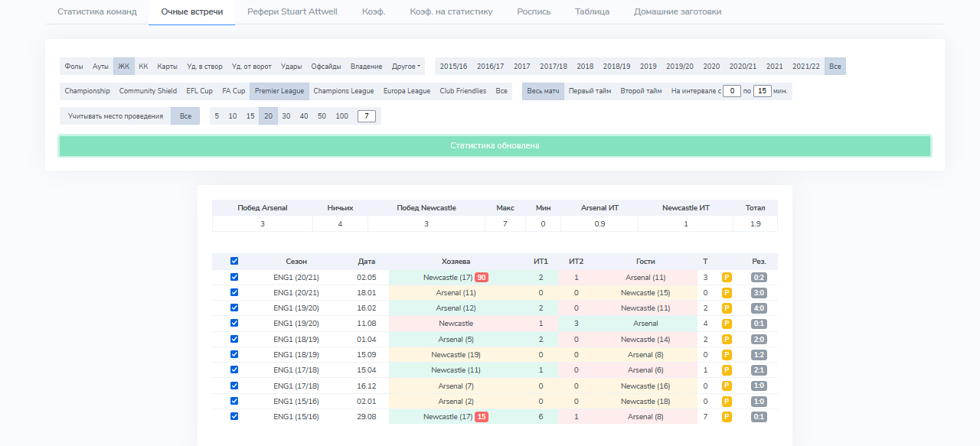Click the red 90 badge next to Newcastle (17)
980x446 pixels.
click(482, 277)
